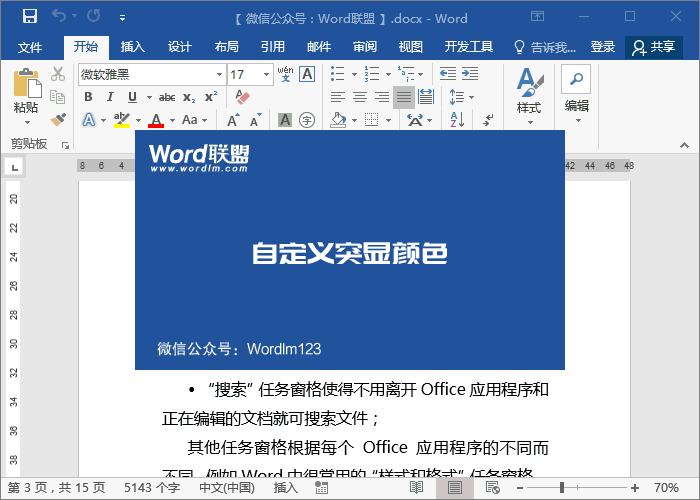Open the highlight color dropdown arrow

coord(138,121)
